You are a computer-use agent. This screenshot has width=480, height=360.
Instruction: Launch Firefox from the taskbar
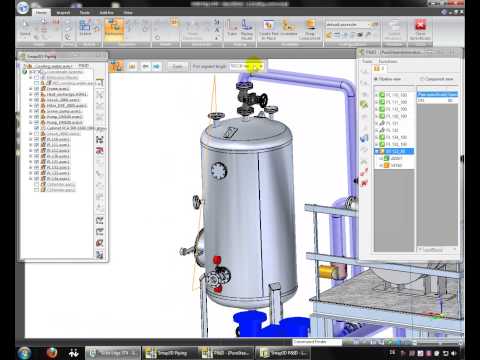[x=52, y=352]
